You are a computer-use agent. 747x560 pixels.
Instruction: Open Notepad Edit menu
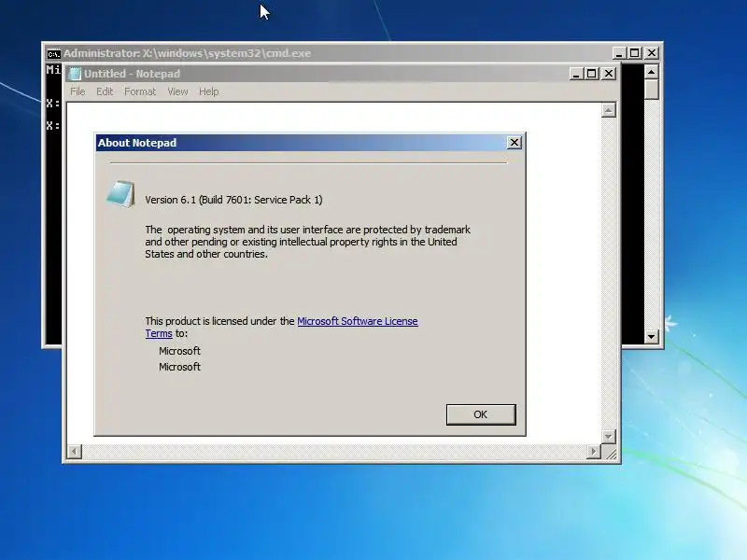click(105, 91)
